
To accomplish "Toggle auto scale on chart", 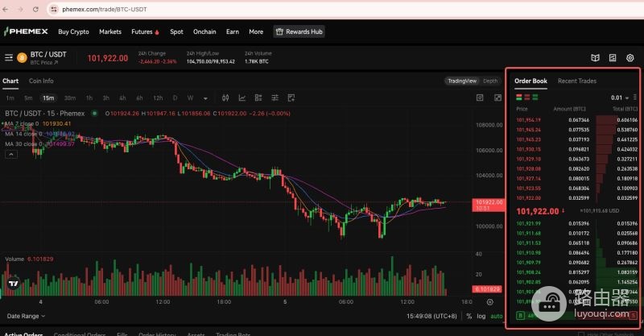I will pos(497,317).
